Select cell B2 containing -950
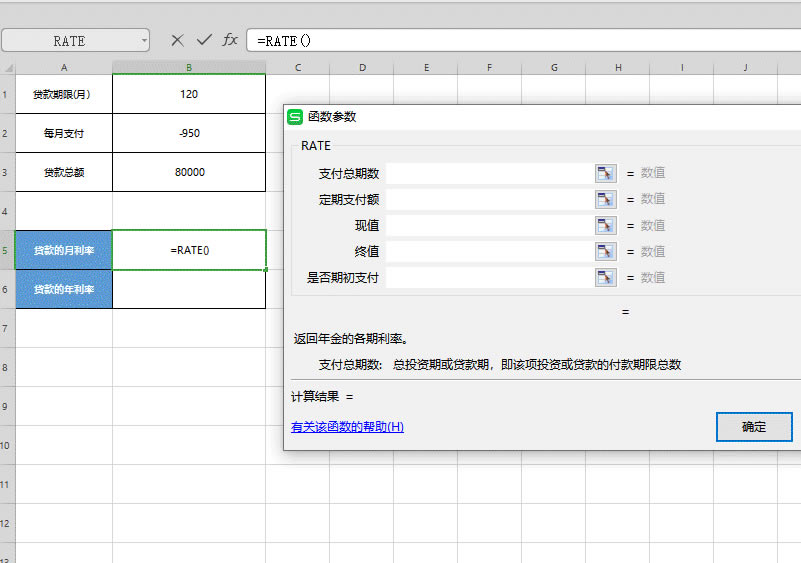Screen dimensions: 801x563 point(189,133)
